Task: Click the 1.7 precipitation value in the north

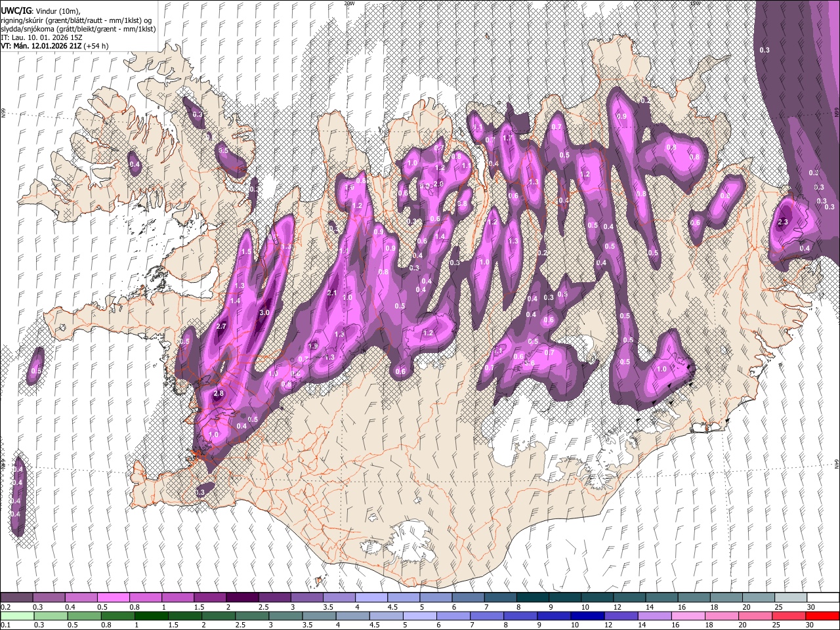Action: click(507, 138)
